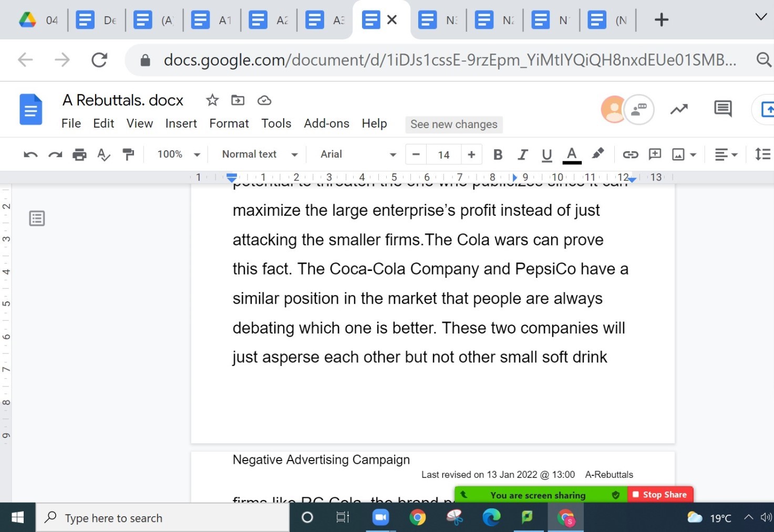The image size is (774, 532).
Task: Open the 100% zoom dropdown
Action: point(179,154)
